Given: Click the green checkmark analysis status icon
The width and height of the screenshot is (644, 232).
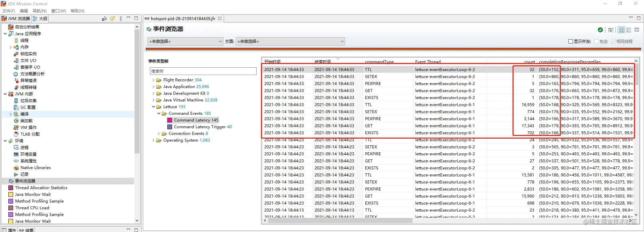Looking at the screenshot, I should tap(600, 30).
